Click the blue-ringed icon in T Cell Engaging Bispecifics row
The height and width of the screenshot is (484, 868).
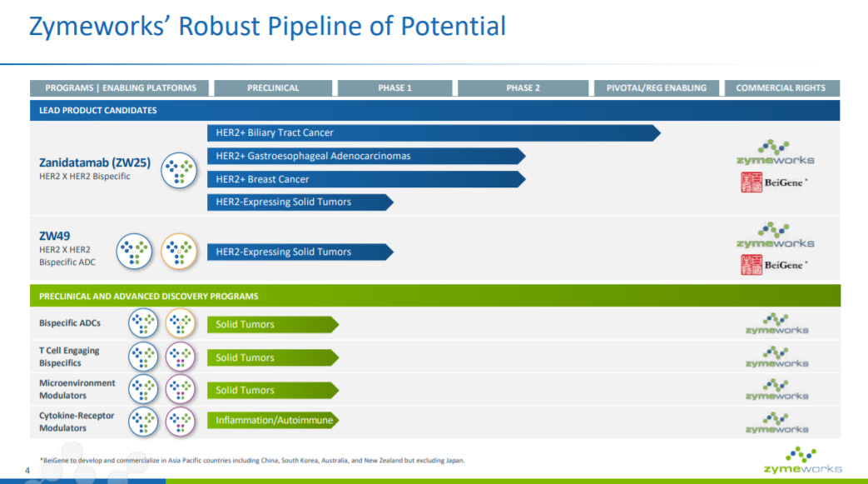pos(143,357)
